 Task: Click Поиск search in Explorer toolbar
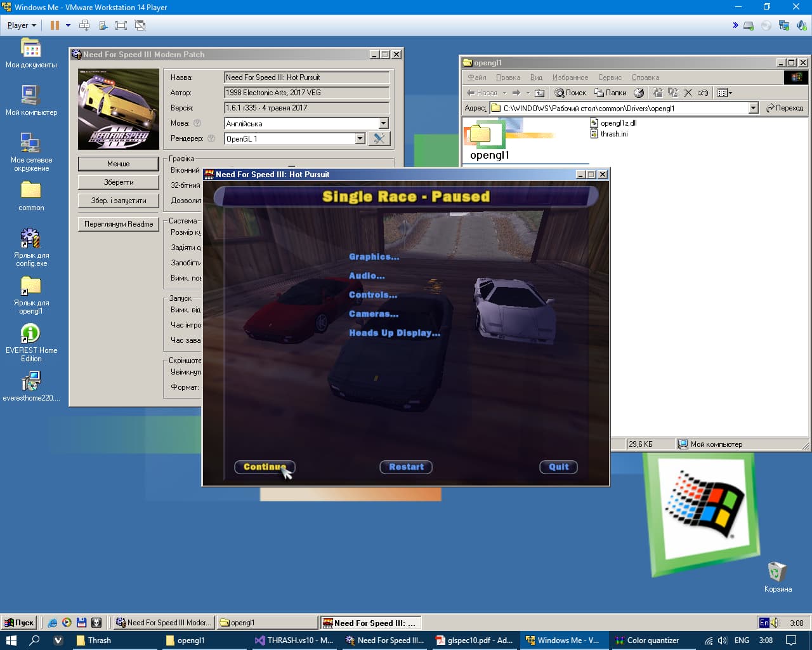pyautogui.click(x=570, y=93)
